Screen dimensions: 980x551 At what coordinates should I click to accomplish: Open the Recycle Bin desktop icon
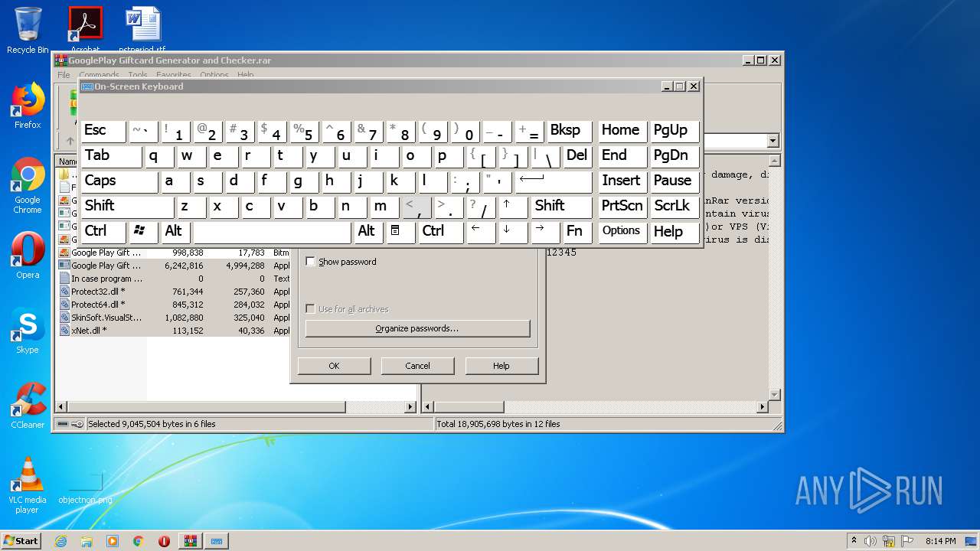point(28,31)
